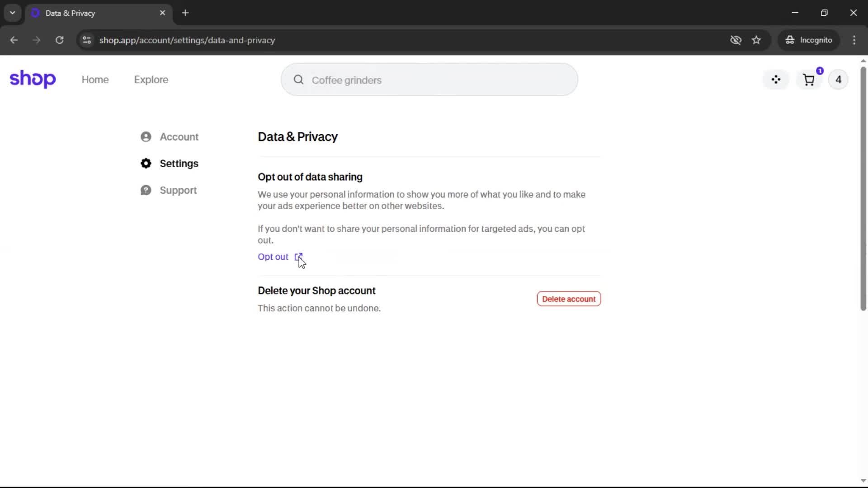868x488 pixels.
Task: Click the page's vertical scrollbar
Action: click(x=863, y=190)
